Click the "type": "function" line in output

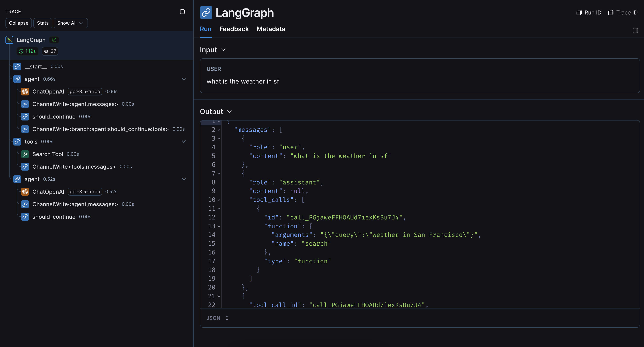[x=298, y=261]
